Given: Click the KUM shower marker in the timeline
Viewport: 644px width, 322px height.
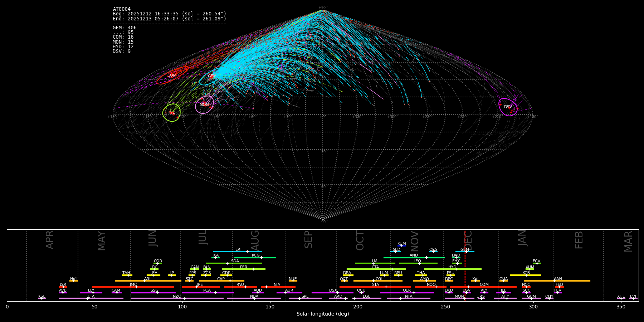Looking at the screenshot, I should tap(402, 246).
